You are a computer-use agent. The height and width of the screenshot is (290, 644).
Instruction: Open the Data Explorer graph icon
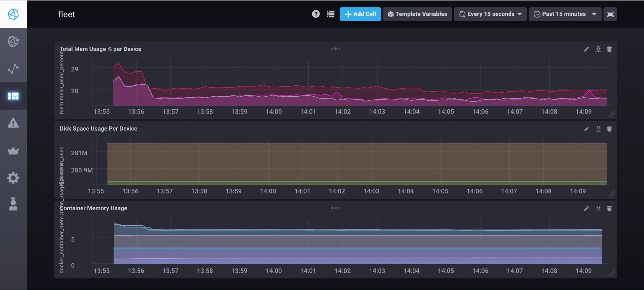click(13, 69)
